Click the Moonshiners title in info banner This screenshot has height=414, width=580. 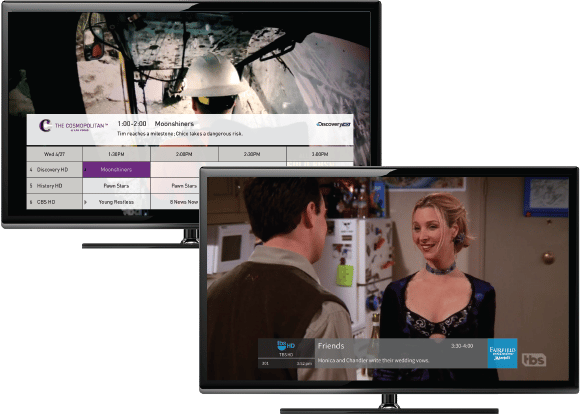174,124
